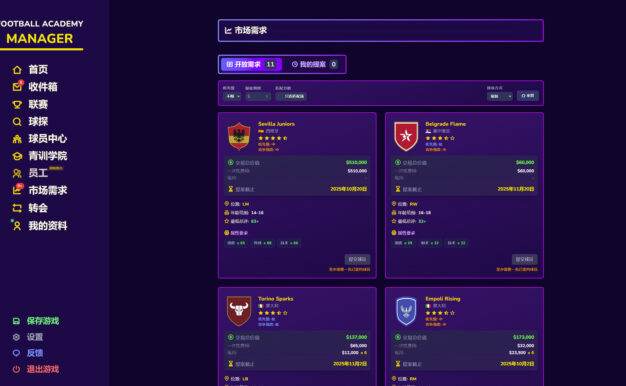Open 设置 settings

point(28,337)
